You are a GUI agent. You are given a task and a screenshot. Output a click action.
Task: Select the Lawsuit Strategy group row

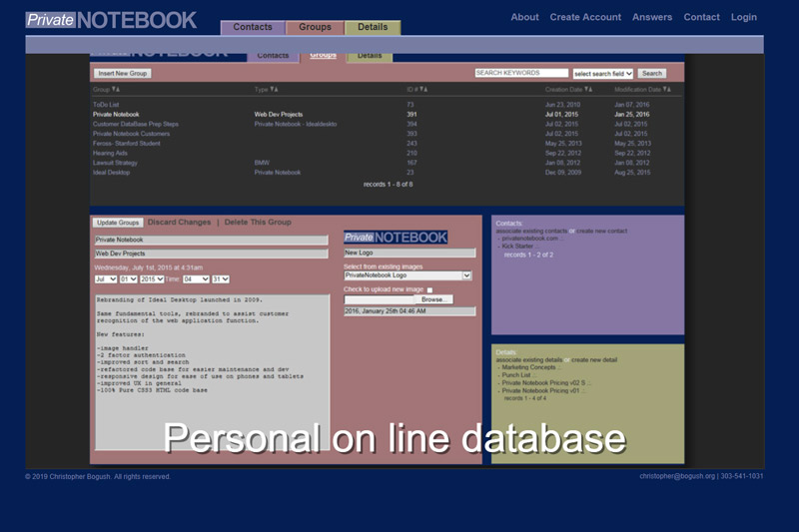click(387, 163)
